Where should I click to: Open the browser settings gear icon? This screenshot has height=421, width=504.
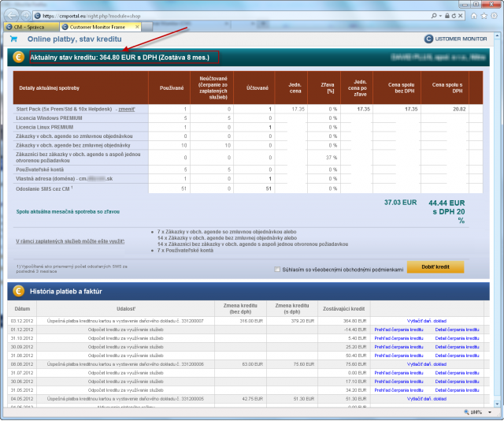click(494, 16)
